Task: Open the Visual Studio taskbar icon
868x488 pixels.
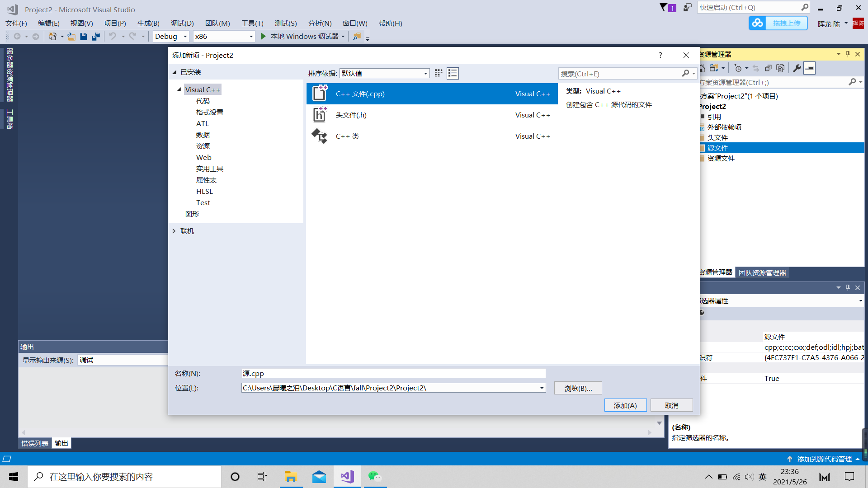Action: [347, 477]
